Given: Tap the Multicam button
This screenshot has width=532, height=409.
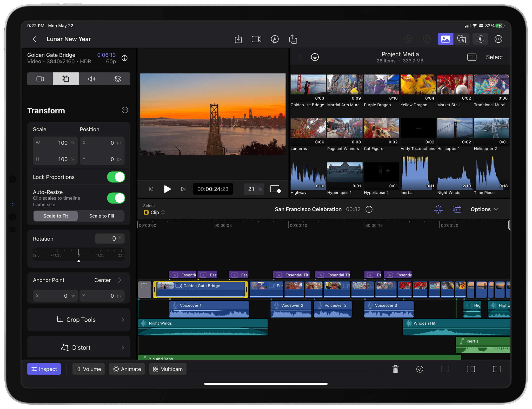Looking at the screenshot, I should click(168, 369).
